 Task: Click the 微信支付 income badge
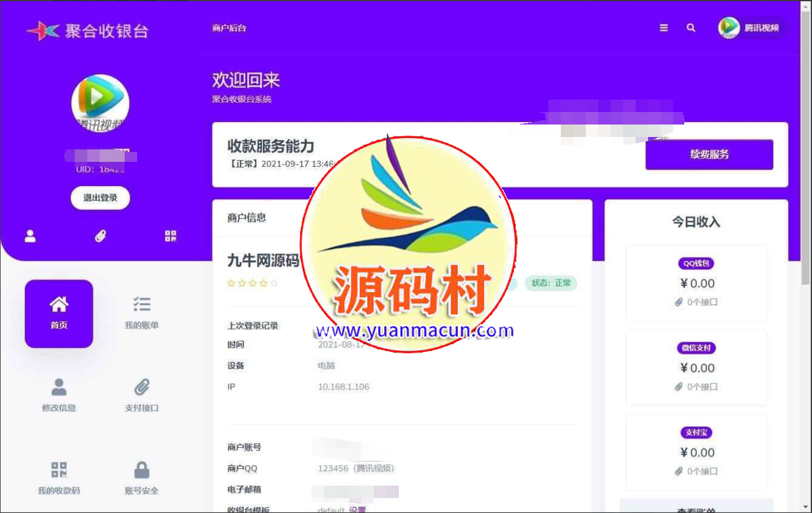(x=696, y=348)
